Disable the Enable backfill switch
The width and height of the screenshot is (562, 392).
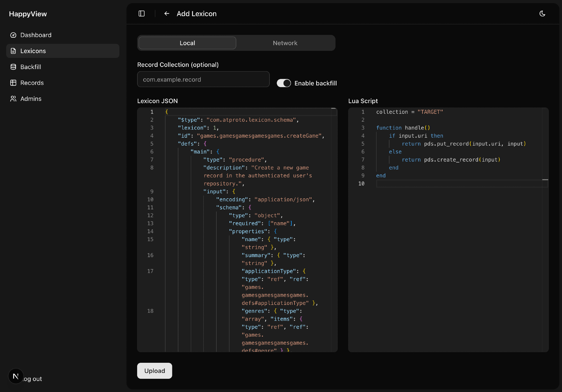point(284,83)
